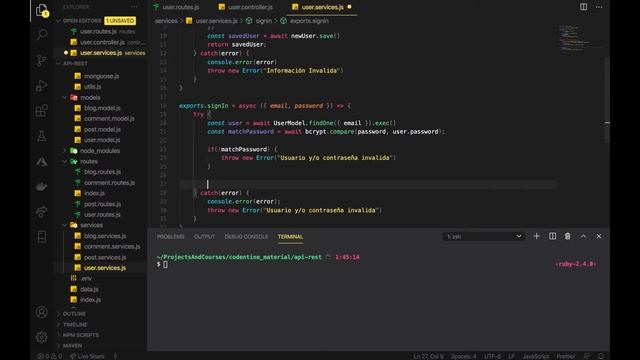Open the Extensions view
Viewport: 640px width, 360px height.
(x=42, y=111)
